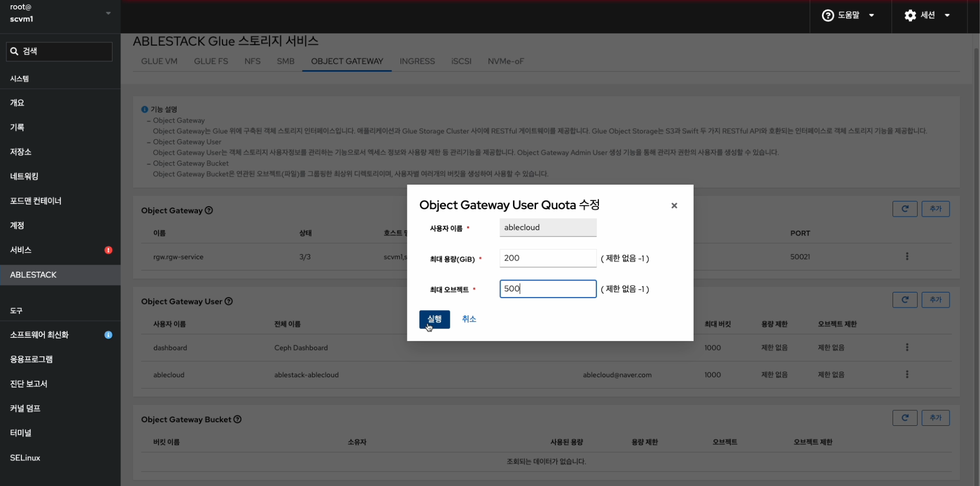This screenshot has height=486, width=980.
Task: Click help icon next to Object Gateway Bucket
Action: click(x=238, y=420)
